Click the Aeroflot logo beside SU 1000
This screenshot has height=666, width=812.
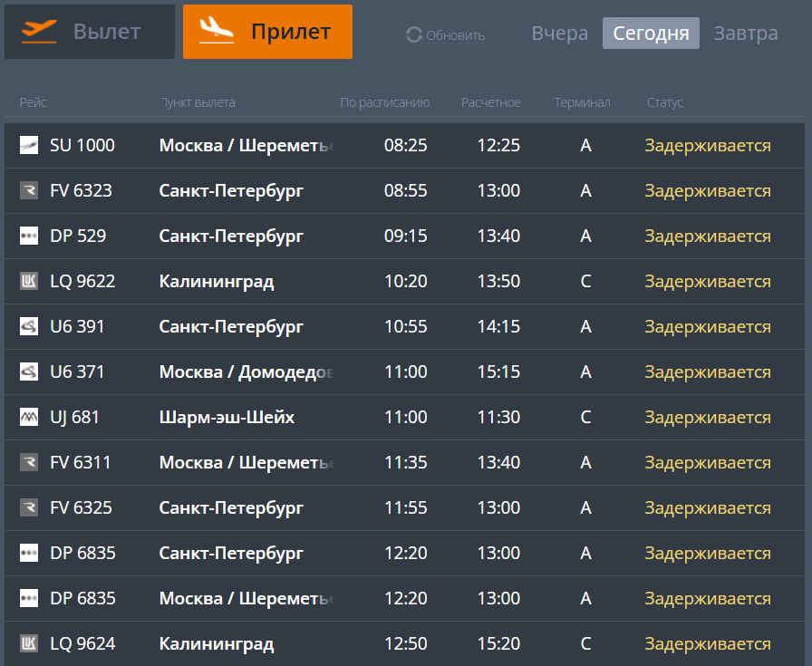click(29, 145)
